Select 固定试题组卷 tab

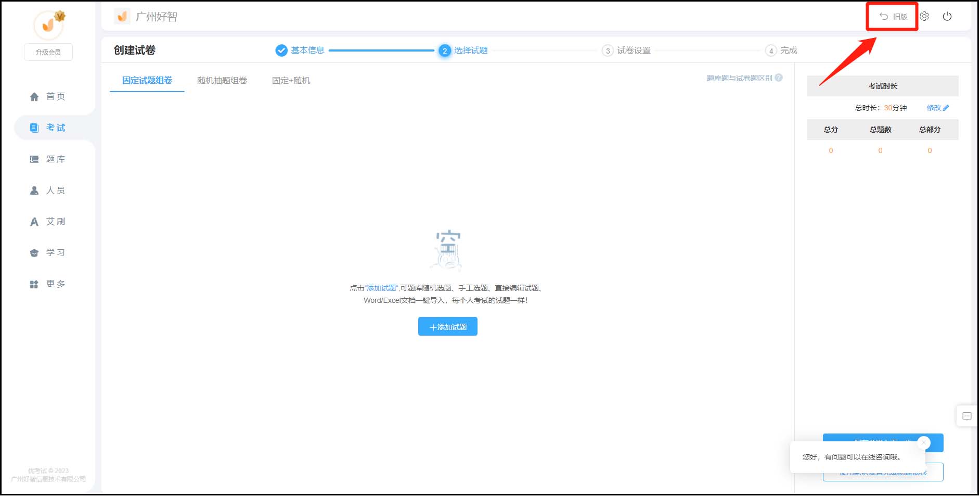click(x=147, y=81)
